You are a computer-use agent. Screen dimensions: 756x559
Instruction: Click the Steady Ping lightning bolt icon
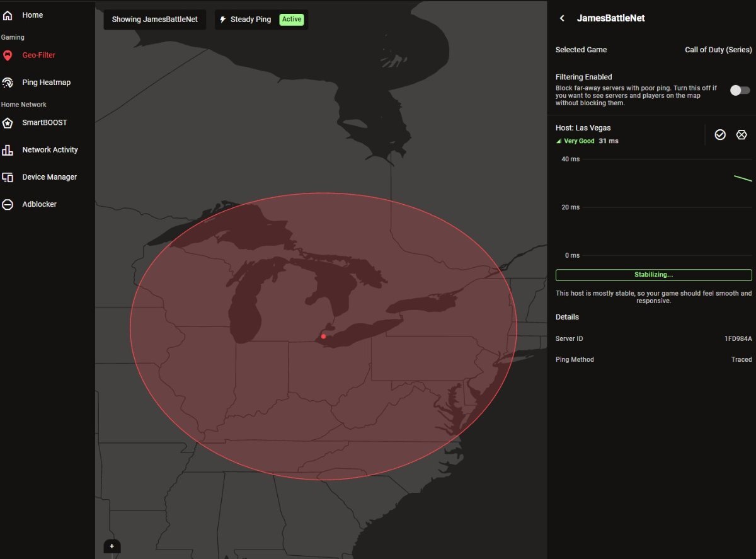click(x=222, y=20)
